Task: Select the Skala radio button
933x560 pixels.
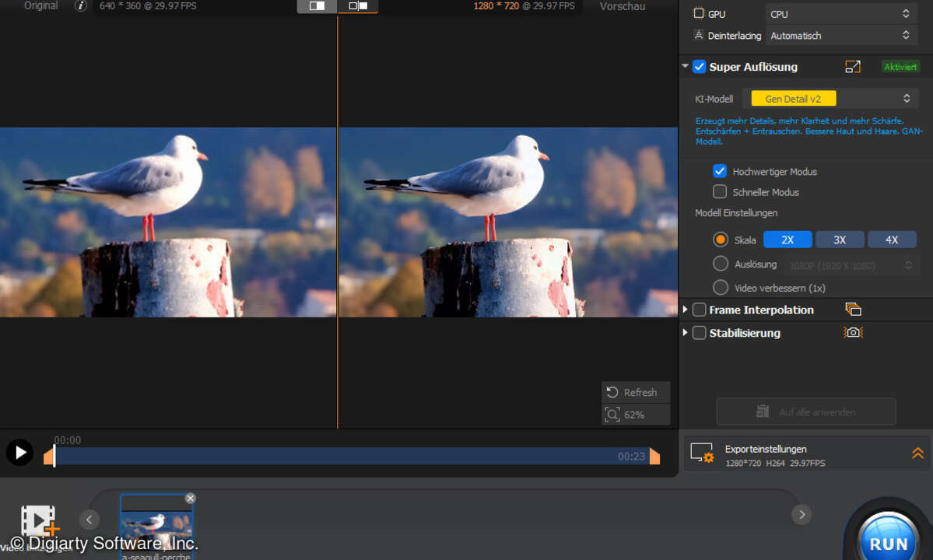Action: (x=720, y=240)
